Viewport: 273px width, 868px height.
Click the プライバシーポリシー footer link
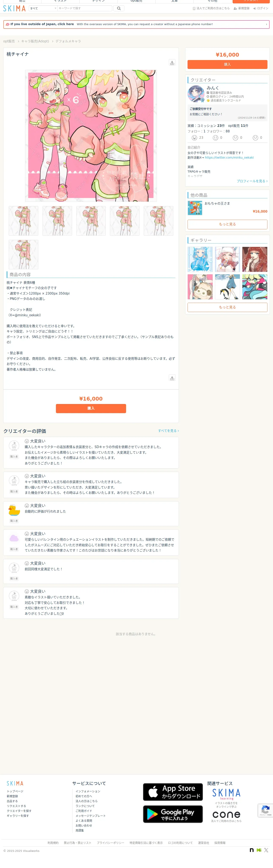(x=110, y=843)
